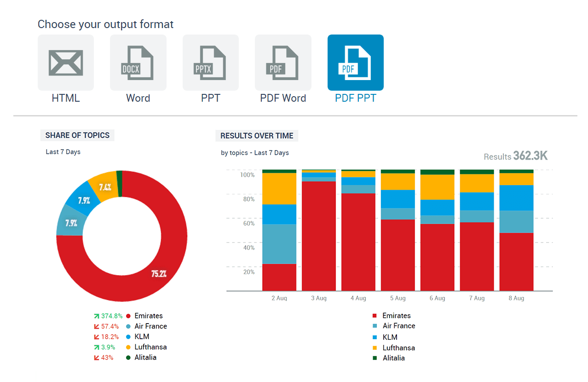
Task: Click the PPT PPTX file icon
Action: point(210,63)
